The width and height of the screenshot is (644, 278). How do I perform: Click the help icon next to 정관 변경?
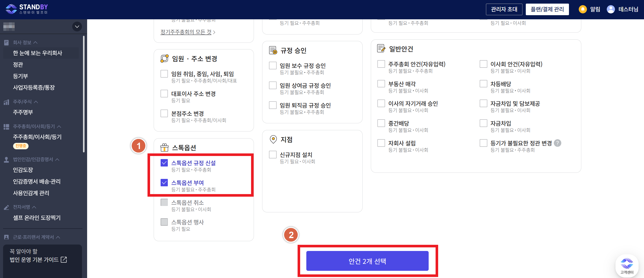tap(557, 143)
